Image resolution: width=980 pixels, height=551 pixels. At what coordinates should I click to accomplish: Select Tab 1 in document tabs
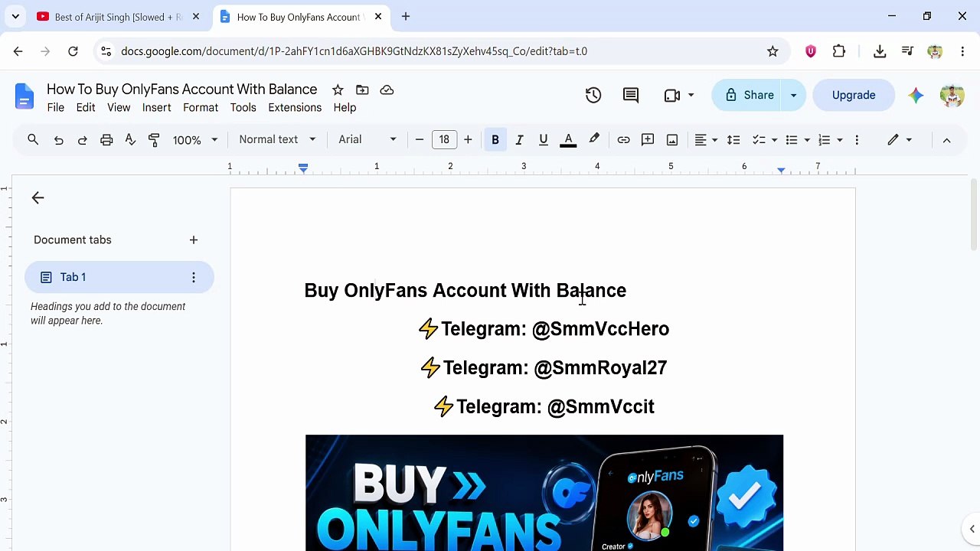pyautogui.click(x=119, y=277)
